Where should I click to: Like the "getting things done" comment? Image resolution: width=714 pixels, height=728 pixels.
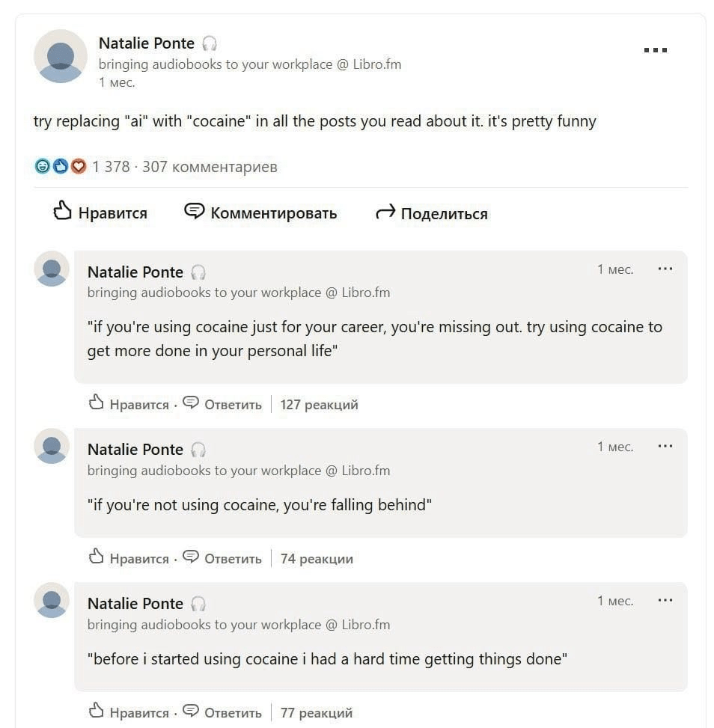(x=129, y=713)
